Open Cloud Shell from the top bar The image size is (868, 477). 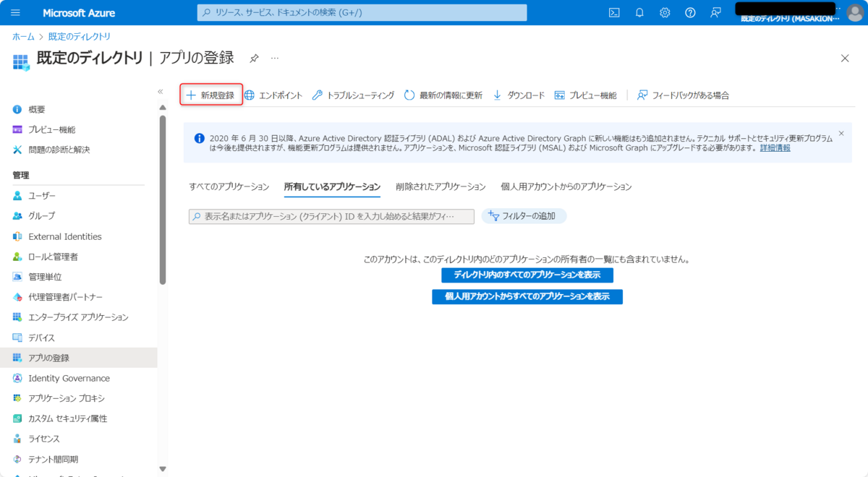[x=614, y=12]
